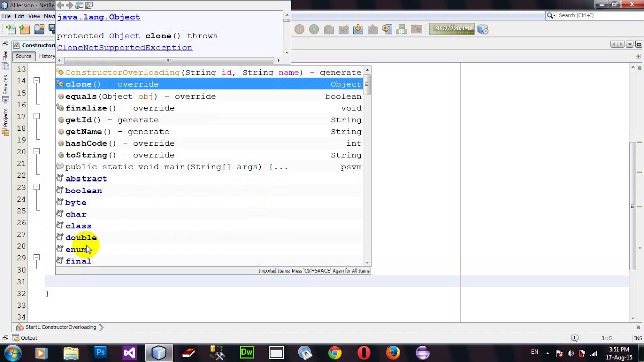
Task: Click the New Project toolbar icon
Action: tap(25, 29)
